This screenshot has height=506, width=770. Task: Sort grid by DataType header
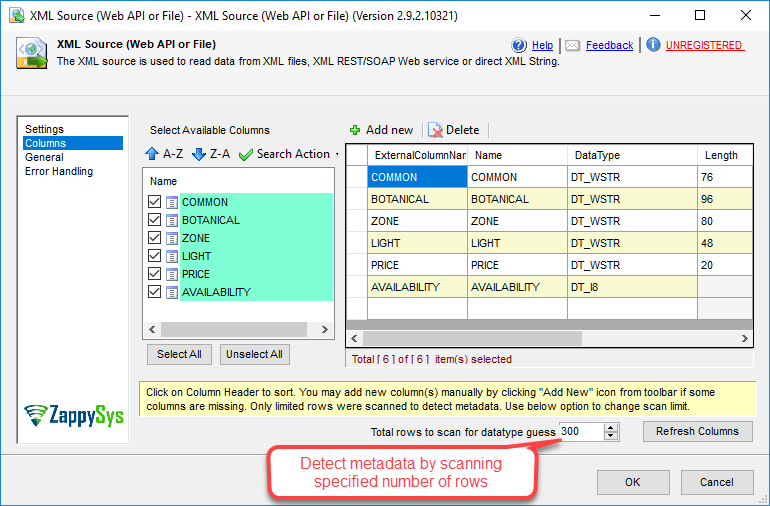[x=632, y=155]
